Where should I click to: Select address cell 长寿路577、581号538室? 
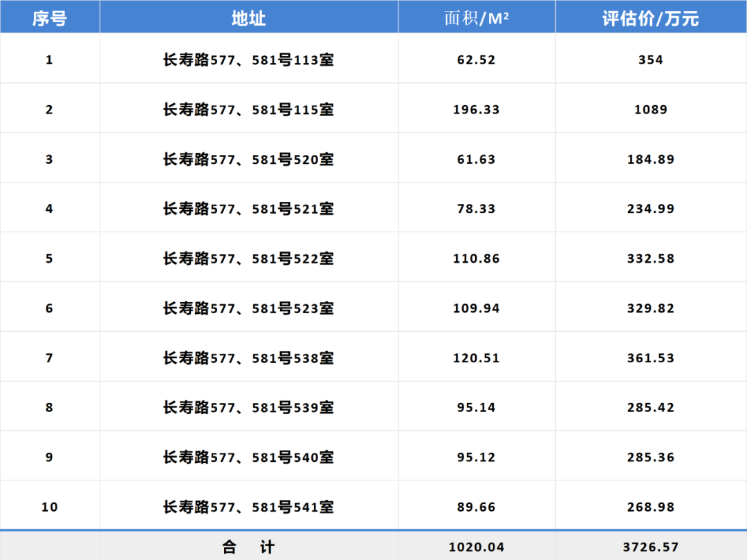tap(249, 357)
